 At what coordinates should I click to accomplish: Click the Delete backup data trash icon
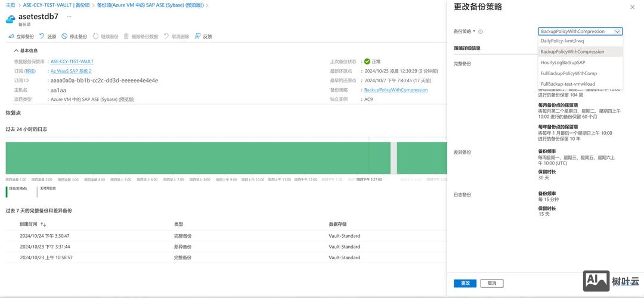126,36
